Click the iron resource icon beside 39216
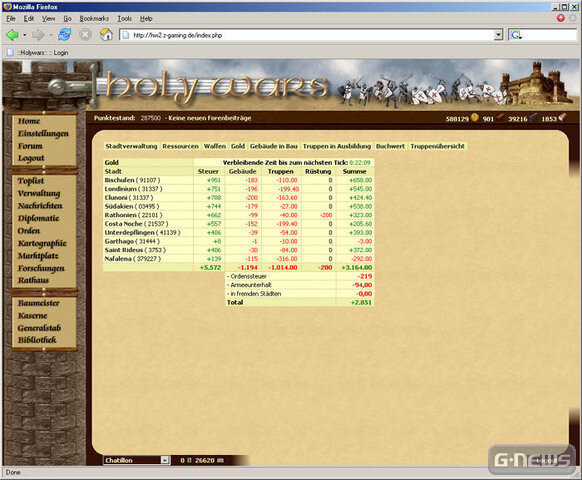The height and width of the screenshot is (480, 582). click(x=533, y=118)
